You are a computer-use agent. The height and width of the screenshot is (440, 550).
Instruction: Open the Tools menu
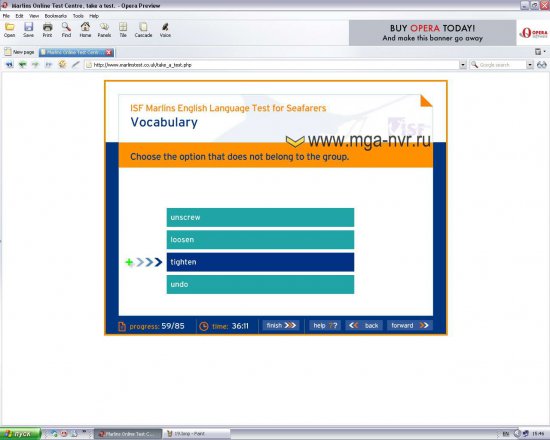[x=78, y=16]
